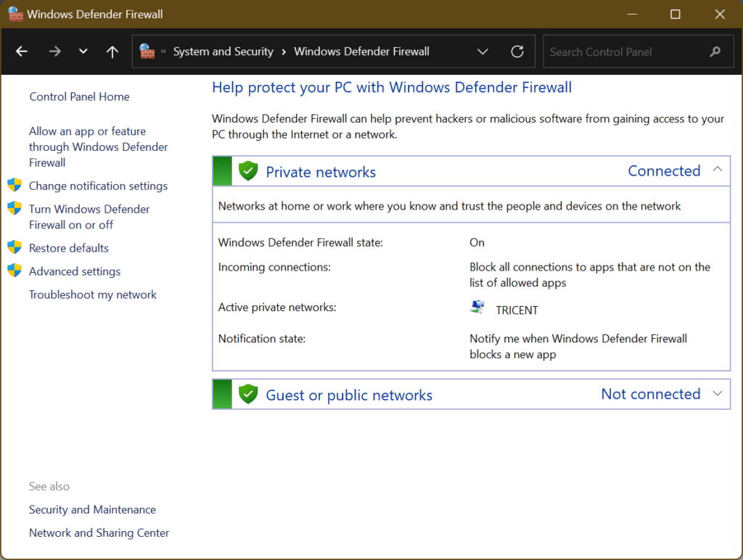Open the address bar history dropdown

point(483,51)
